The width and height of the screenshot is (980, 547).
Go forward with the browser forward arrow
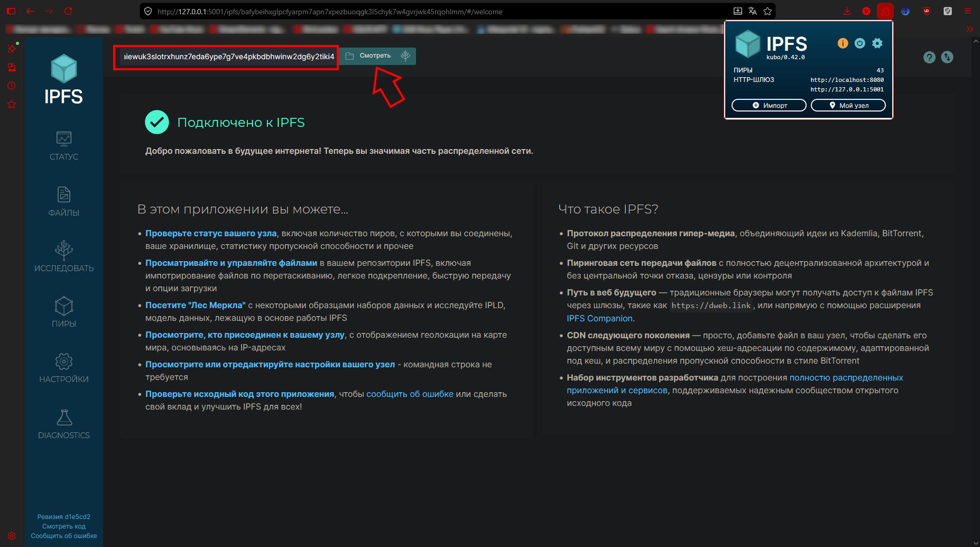point(49,11)
